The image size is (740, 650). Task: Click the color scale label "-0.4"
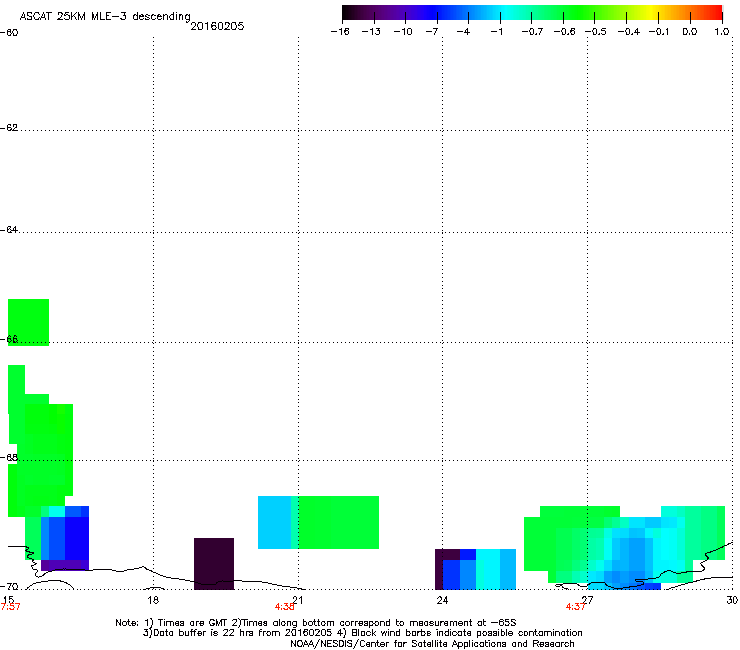pyautogui.click(x=629, y=32)
